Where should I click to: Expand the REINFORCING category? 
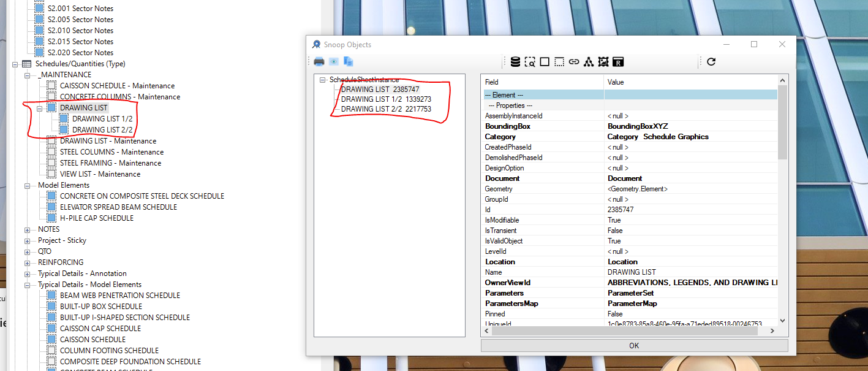tap(27, 262)
